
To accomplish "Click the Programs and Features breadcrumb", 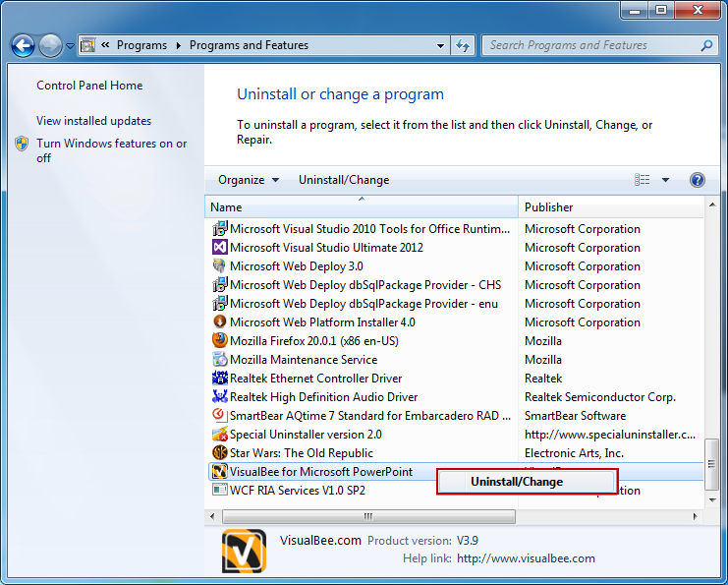I will (x=249, y=45).
